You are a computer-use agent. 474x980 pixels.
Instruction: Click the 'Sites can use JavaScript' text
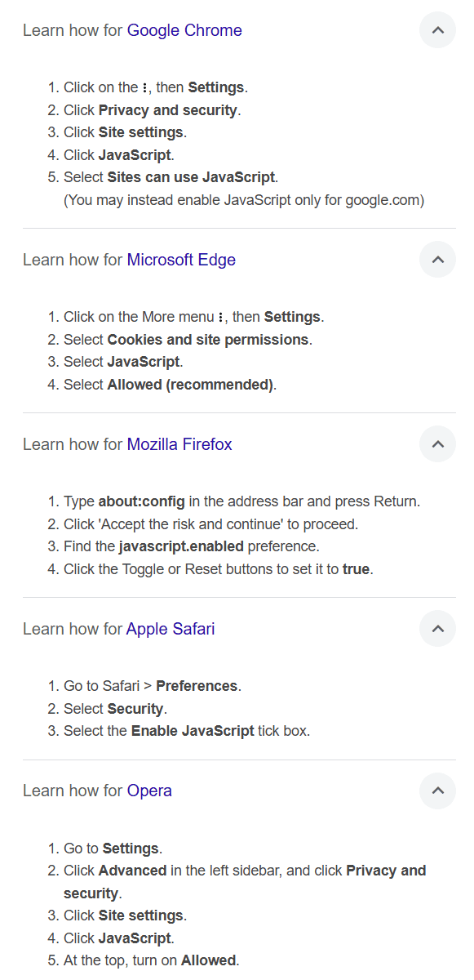(x=192, y=177)
